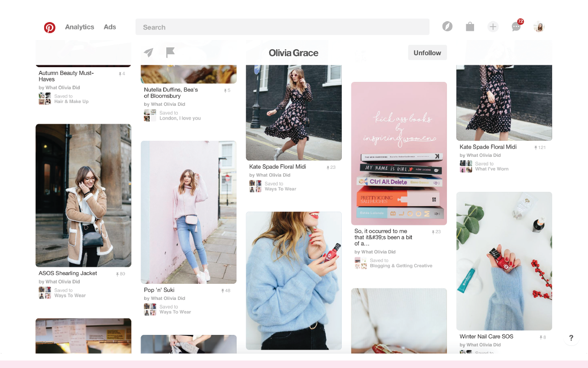
Task: Click the pin count beside Winter Nail Care SOS
Action: tap(543, 337)
